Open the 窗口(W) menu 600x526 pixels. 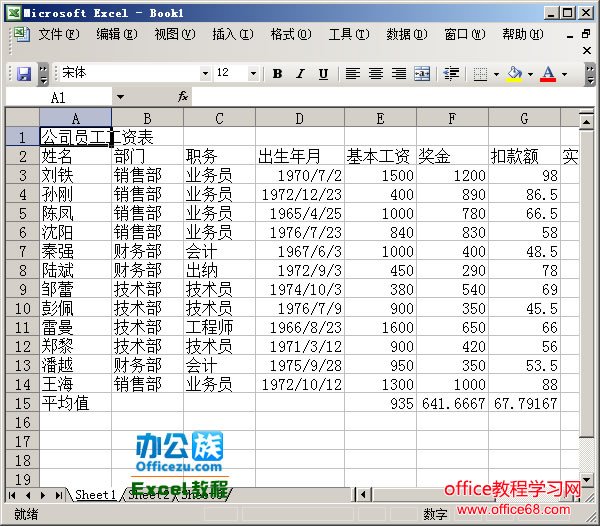click(465, 34)
